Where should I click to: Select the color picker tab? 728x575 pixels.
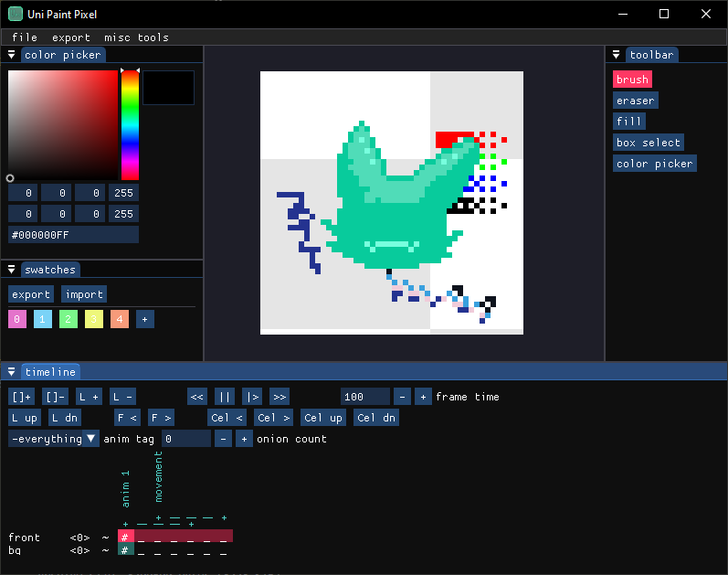click(x=63, y=55)
